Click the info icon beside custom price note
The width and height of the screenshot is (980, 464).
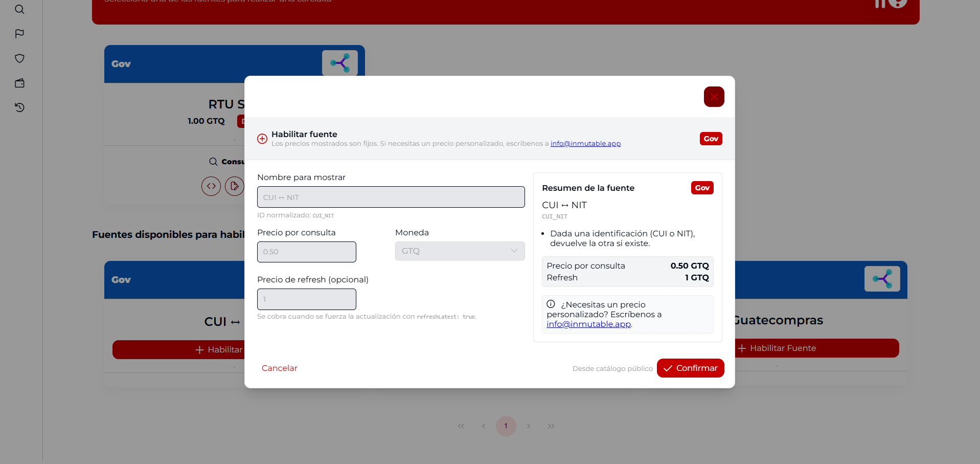tap(551, 304)
